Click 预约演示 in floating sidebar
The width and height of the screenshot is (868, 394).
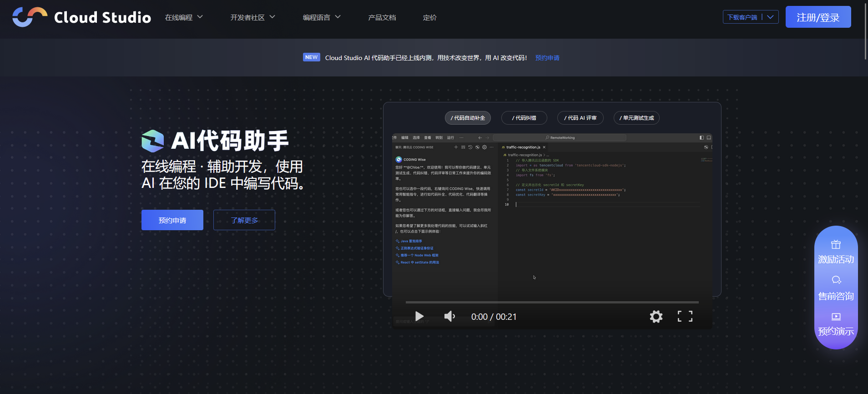point(836,324)
